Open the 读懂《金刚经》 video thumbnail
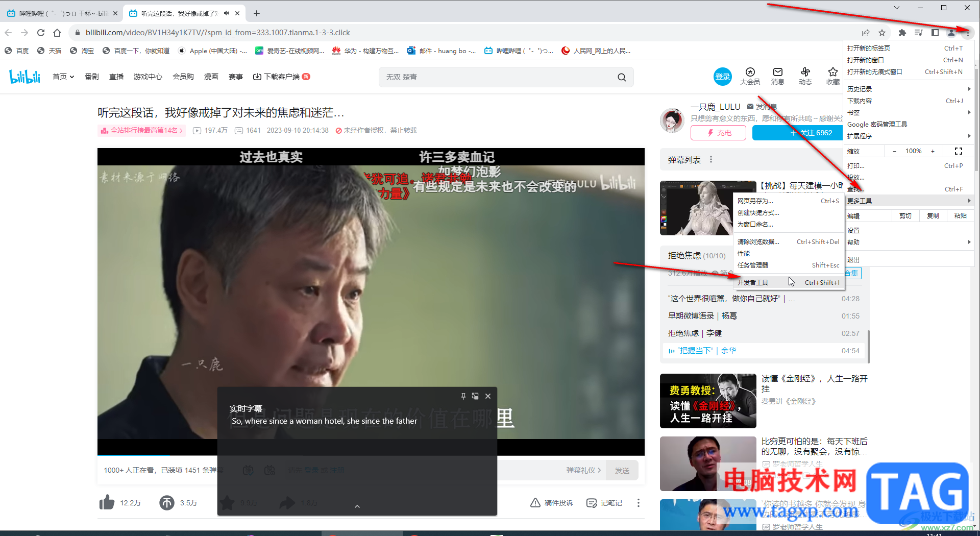 coord(708,401)
